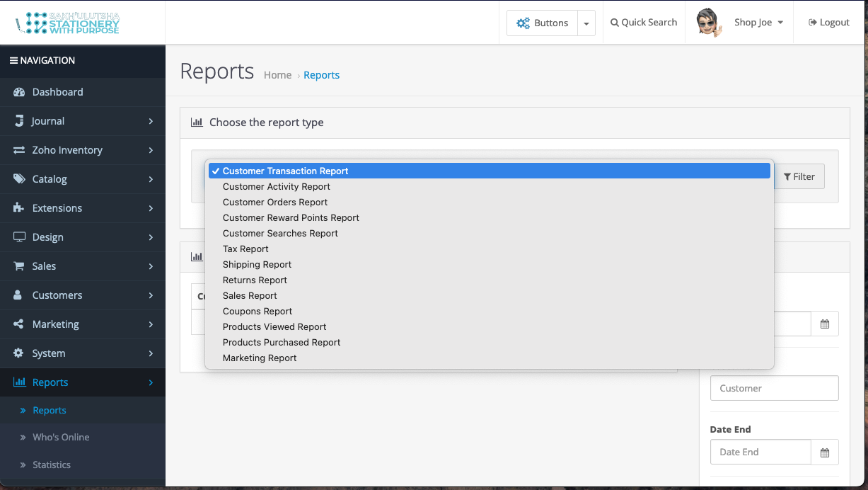Click the Shop Joe avatar image
Viewport: 868px width, 490px height.
click(709, 23)
